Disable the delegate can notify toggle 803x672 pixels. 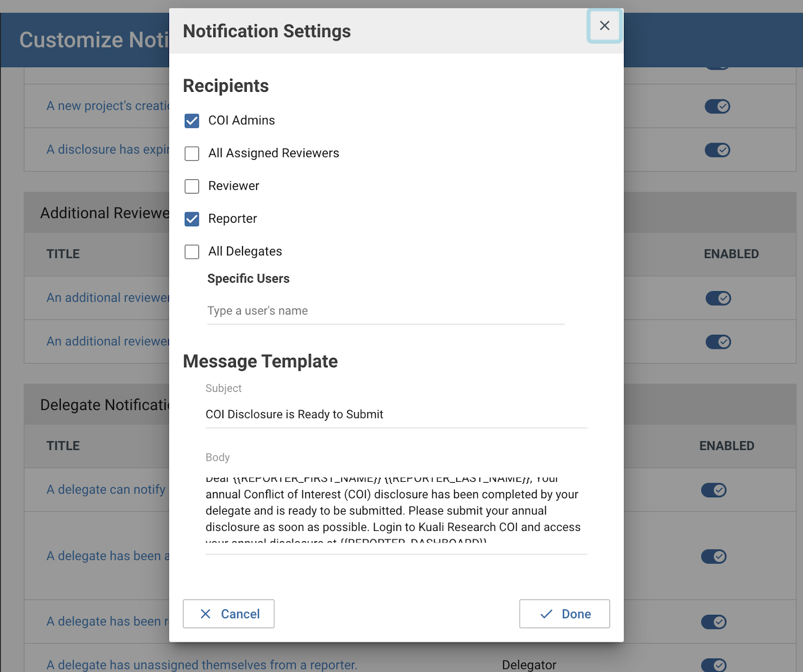(714, 490)
